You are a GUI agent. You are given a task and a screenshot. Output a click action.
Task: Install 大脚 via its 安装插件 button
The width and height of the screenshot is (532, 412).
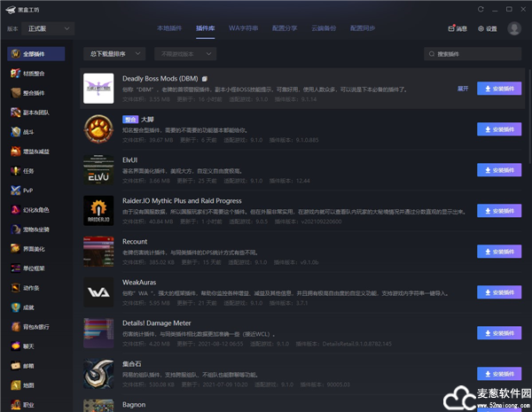499,129
